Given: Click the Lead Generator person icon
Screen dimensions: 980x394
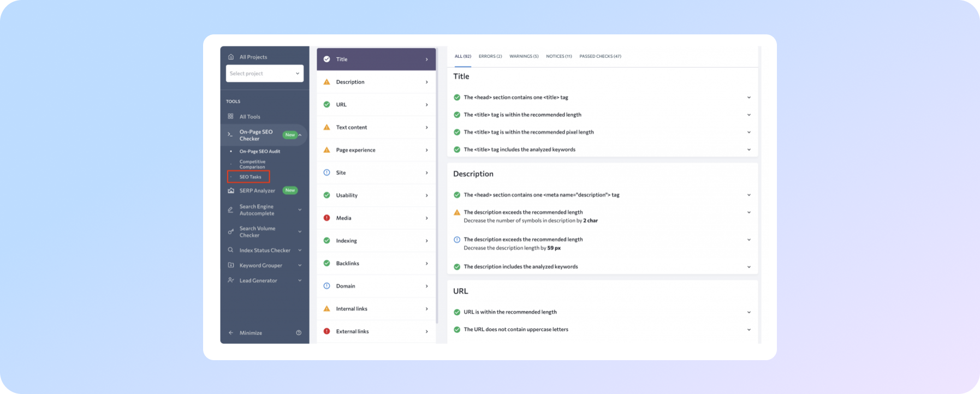Looking at the screenshot, I should click(x=230, y=280).
